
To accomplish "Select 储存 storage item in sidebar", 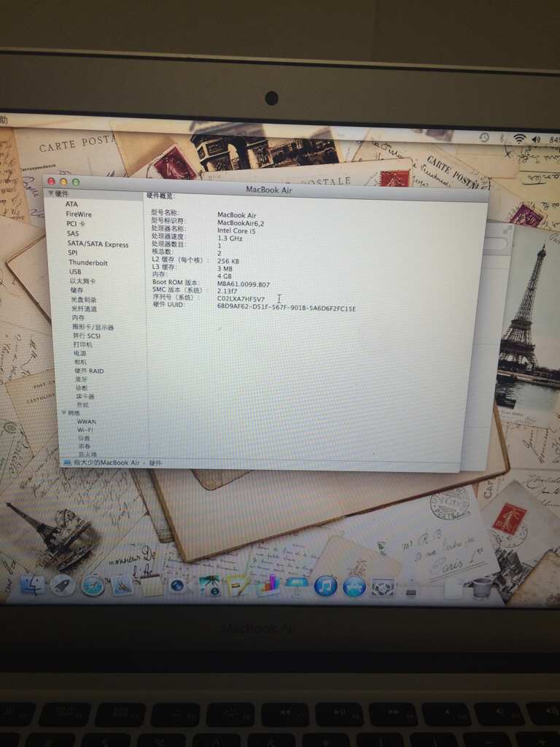I will [77, 290].
